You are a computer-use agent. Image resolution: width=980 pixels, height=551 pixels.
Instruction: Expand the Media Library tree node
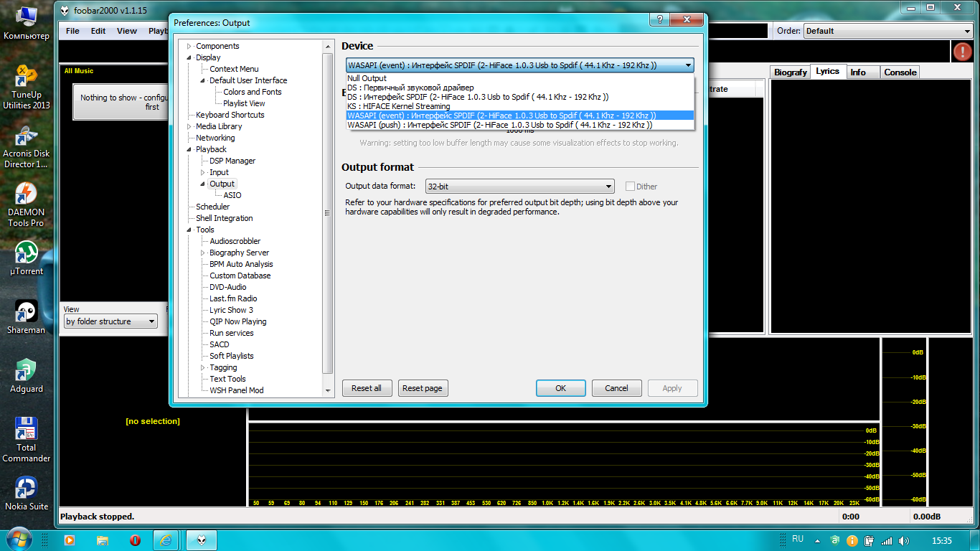(189, 126)
